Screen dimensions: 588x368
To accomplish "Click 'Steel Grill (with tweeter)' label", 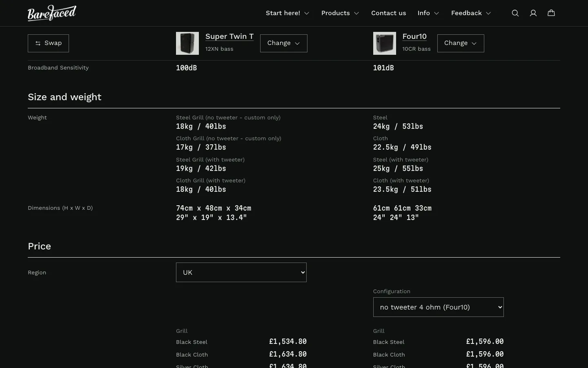I will (210, 159).
